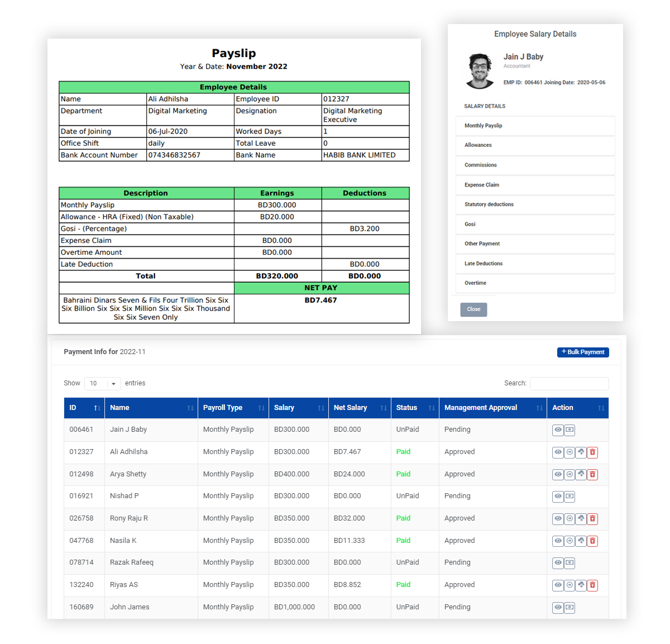Click the pay money icon for Jain J Baby
This screenshot has width=670, height=644.
tap(569, 430)
